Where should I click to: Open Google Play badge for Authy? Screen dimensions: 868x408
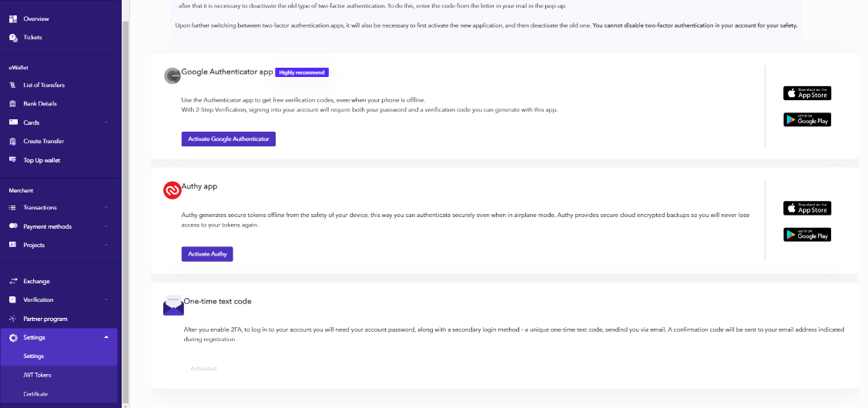[807, 234]
